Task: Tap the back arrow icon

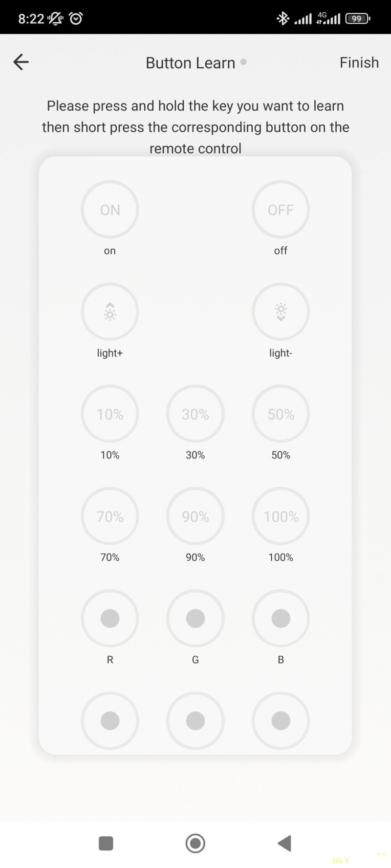Action: pyautogui.click(x=21, y=62)
